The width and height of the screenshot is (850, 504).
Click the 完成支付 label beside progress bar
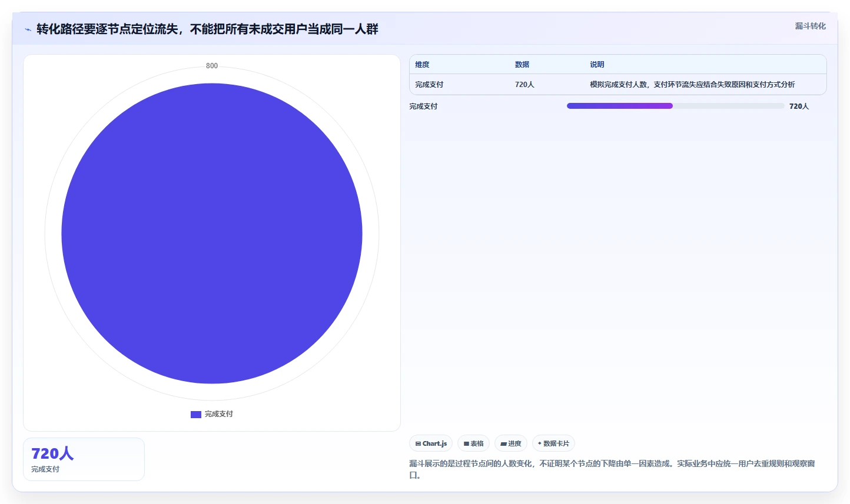(423, 106)
